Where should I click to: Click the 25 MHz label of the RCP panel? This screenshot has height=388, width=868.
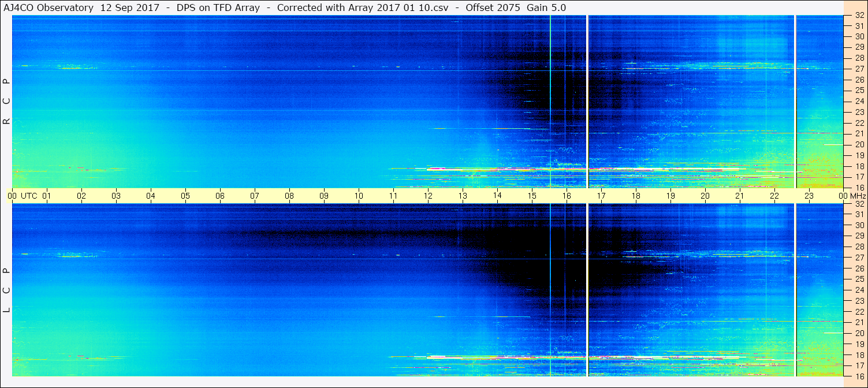coord(859,90)
